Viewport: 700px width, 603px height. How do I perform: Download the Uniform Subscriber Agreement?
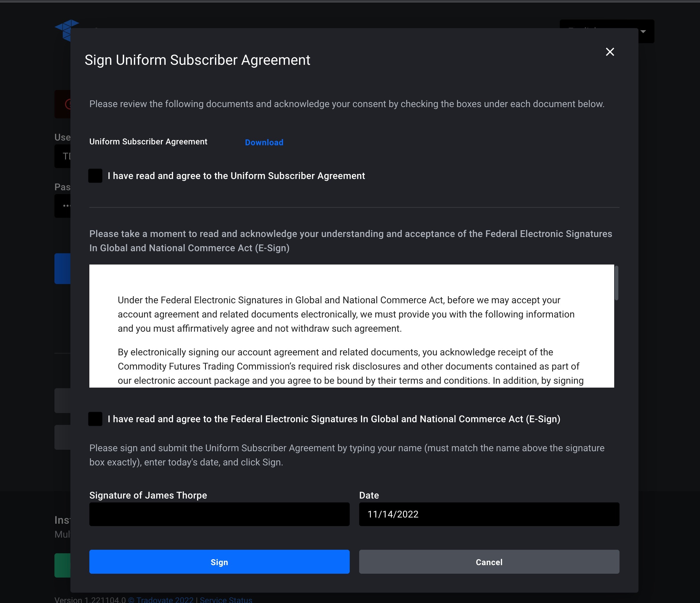pos(264,142)
